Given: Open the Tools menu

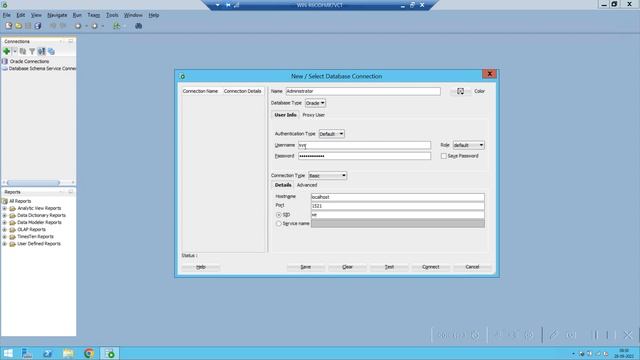Looking at the screenshot, I should (112, 15).
